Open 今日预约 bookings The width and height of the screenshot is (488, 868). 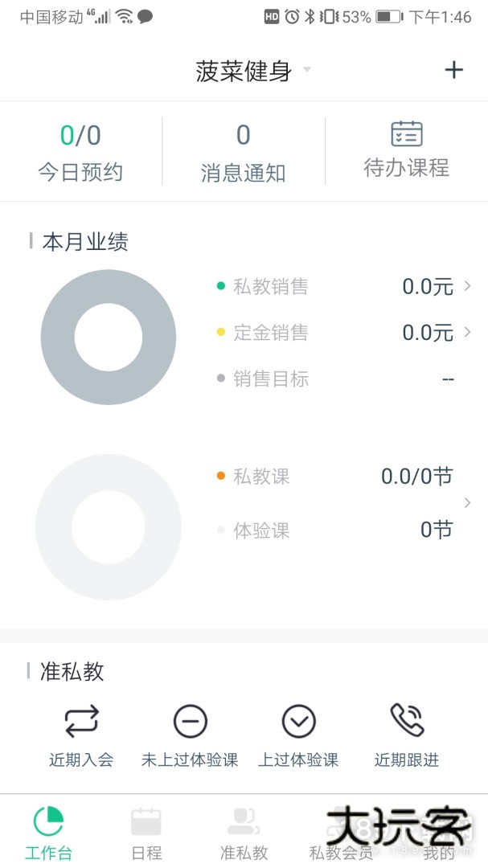click(80, 149)
